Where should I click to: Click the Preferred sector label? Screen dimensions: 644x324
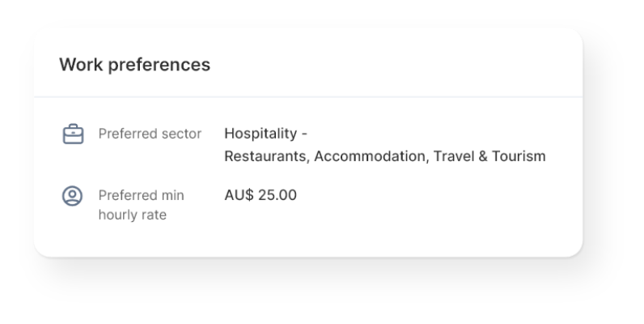(x=150, y=134)
